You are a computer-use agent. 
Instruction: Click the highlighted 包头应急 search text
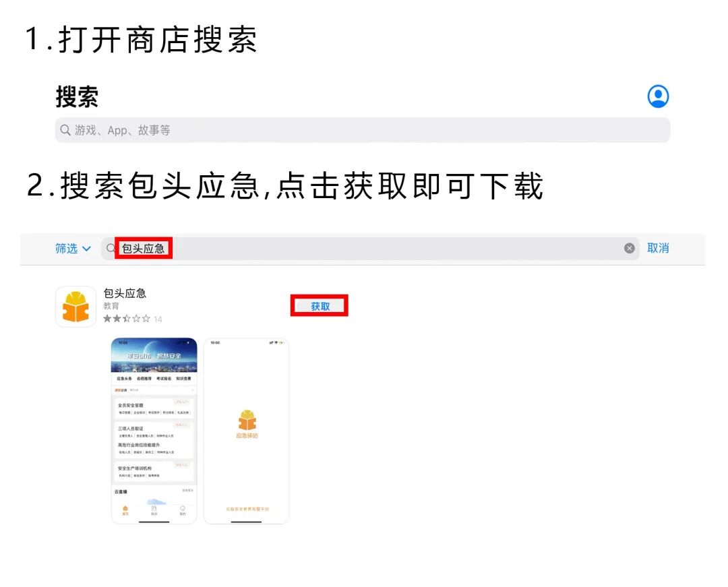144,248
